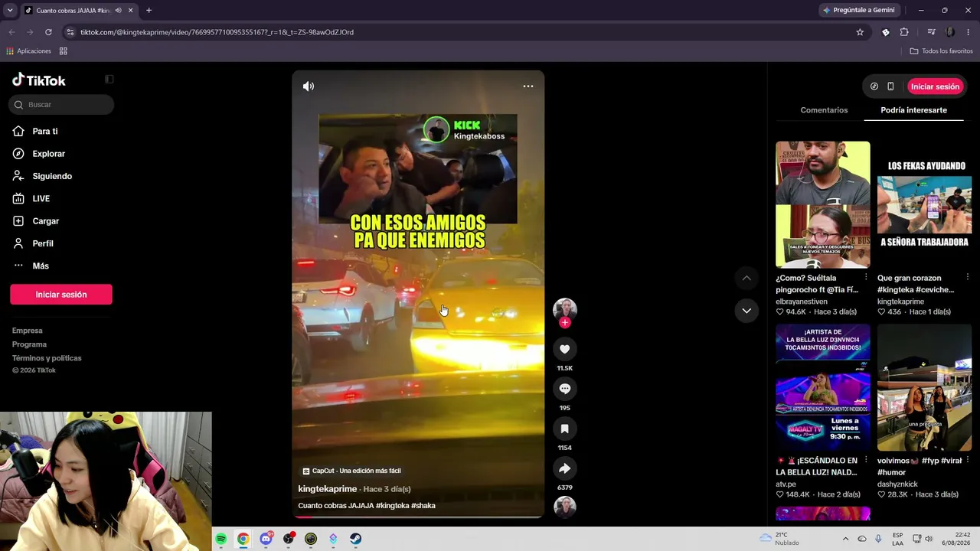
Task: Click the Buscar search field
Action: click(62, 105)
